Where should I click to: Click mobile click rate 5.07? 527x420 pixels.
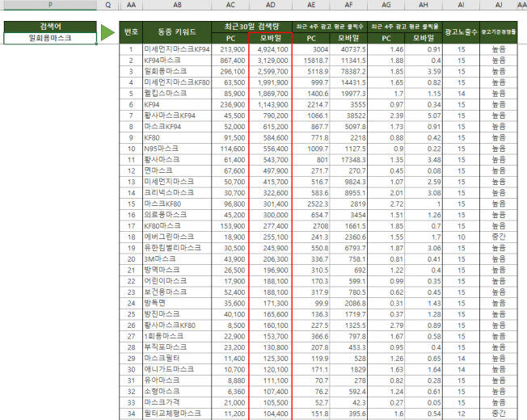[x=424, y=115]
